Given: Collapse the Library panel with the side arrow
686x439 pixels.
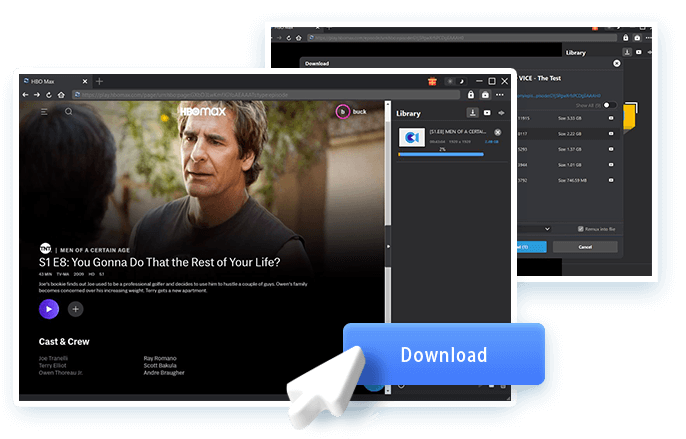Looking at the screenshot, I should (x=388, y=246).
